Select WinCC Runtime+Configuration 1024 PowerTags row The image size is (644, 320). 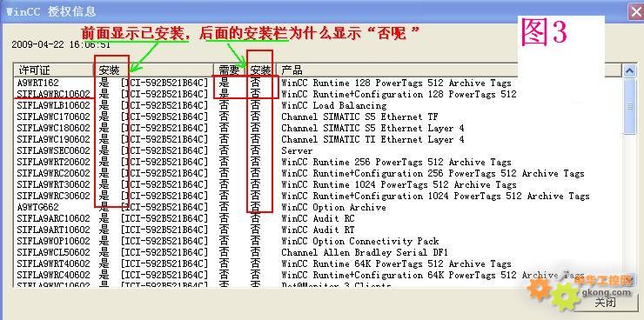(x=318, y=196)
